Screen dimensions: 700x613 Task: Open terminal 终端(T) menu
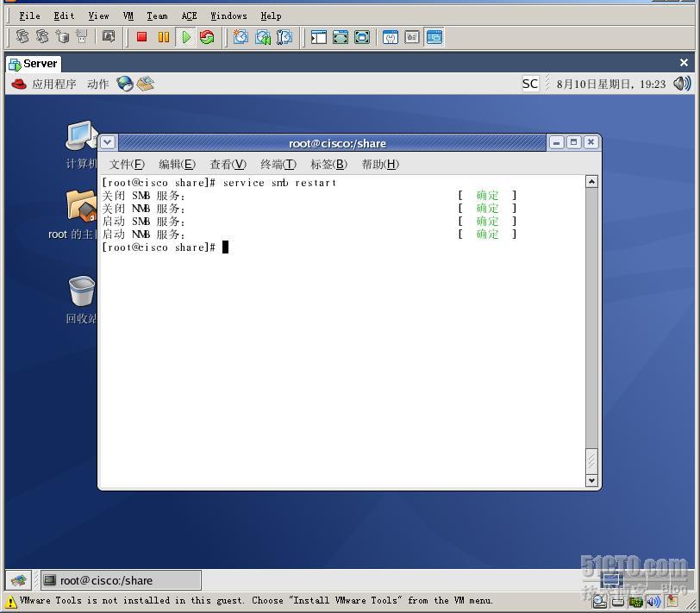278,165
